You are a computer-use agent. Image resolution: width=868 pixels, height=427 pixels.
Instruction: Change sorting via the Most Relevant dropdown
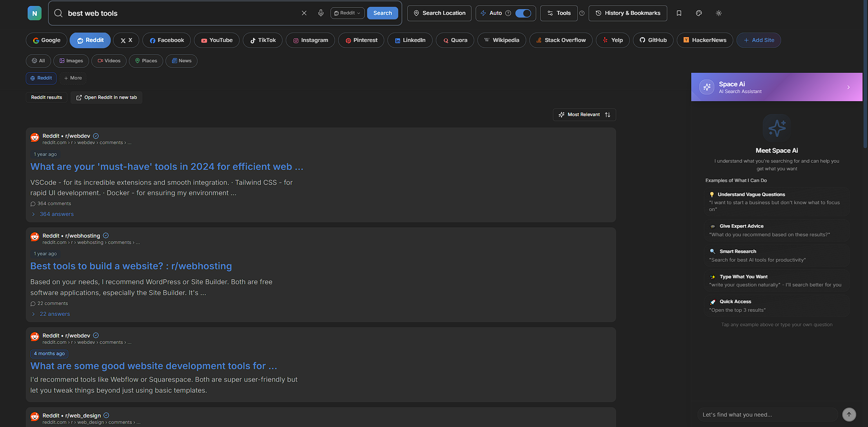pyautogui.click(x=584, y=114)
